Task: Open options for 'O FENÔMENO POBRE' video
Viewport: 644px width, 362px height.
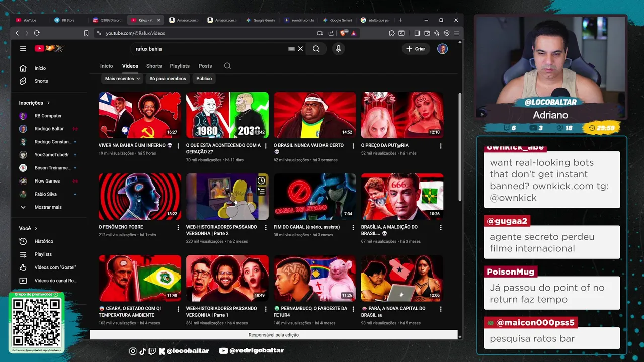Action: click(178, 227)
